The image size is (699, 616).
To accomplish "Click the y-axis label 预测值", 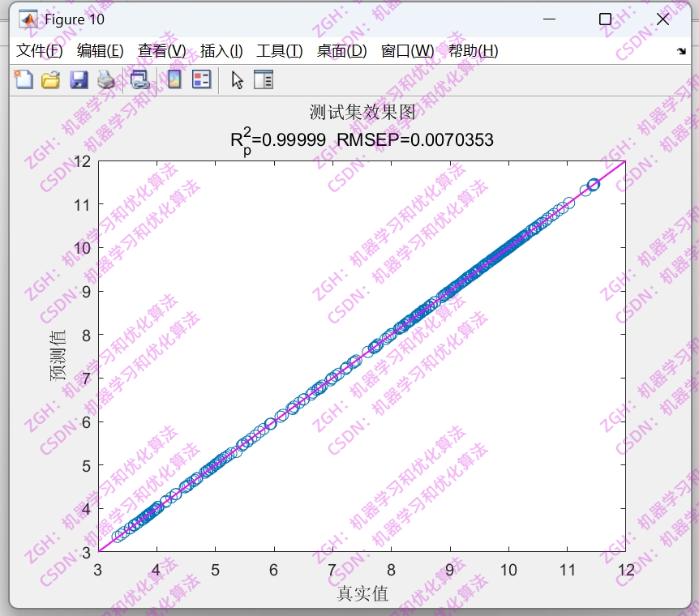I will tap(58, 356).
